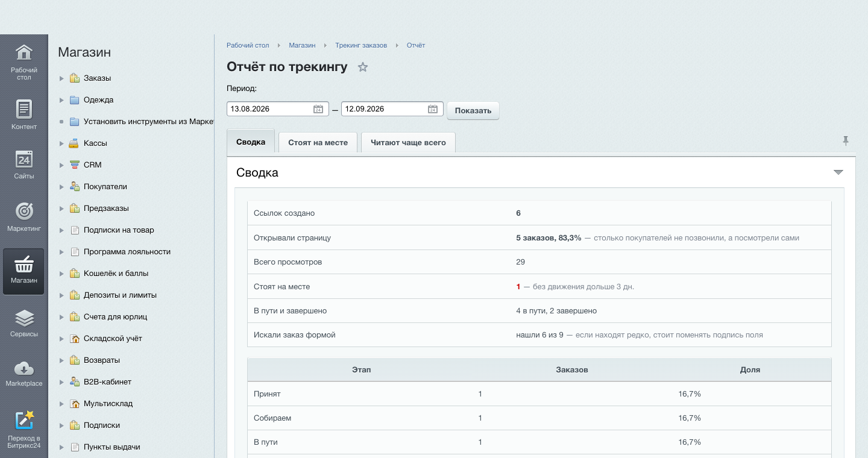Expand the Предзаказы tree node
Viewport: 868px width, 458px height.
click(61, 209)
